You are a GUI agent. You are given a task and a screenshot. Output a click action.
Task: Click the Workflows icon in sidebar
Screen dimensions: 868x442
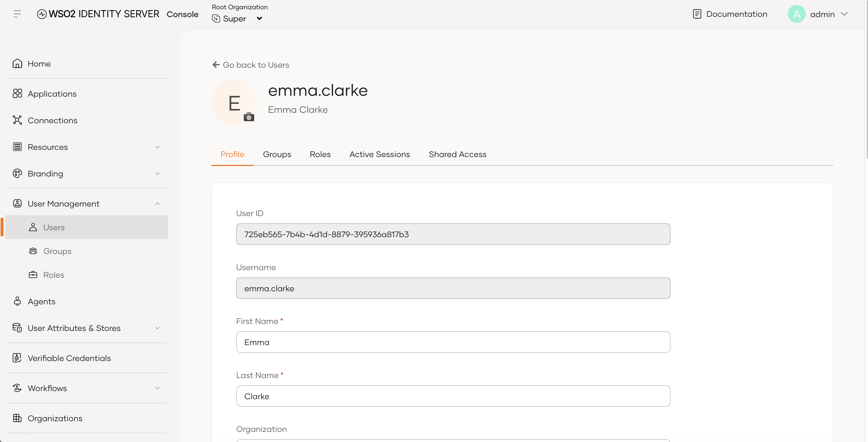click(17, 388)
